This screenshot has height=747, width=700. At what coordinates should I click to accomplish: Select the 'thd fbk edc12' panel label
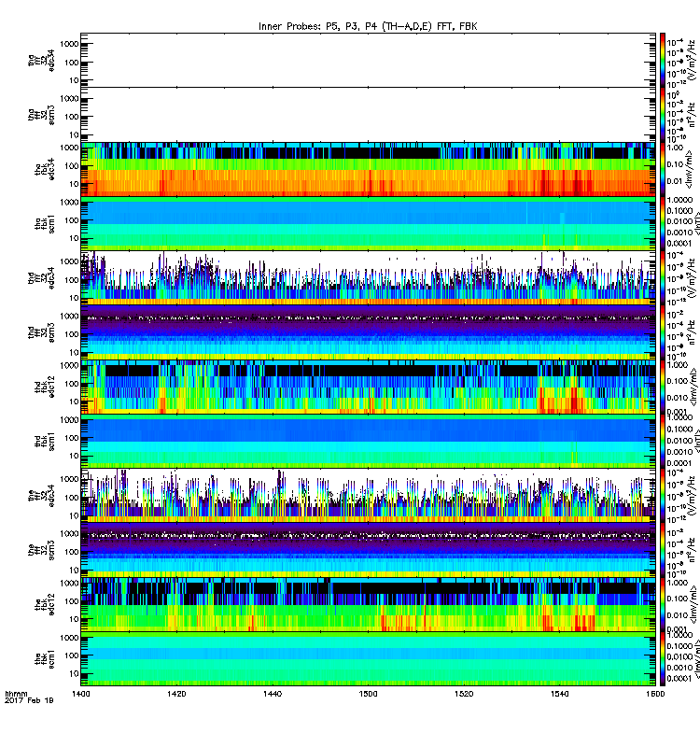click(45, 387)
